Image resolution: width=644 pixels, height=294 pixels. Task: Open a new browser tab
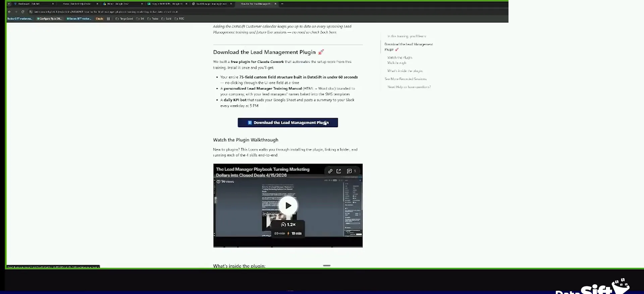[x=282, y=4]
